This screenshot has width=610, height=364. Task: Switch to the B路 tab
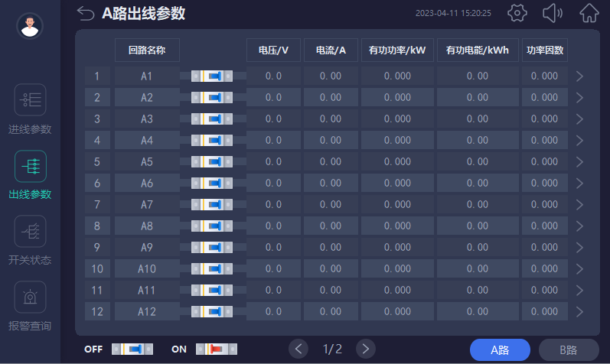(569, 349)
